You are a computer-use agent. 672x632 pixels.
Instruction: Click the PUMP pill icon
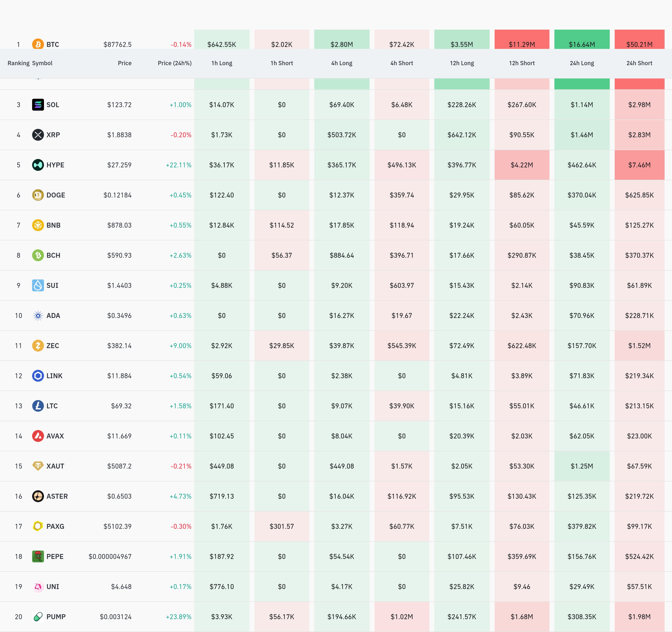pos(38,617)
